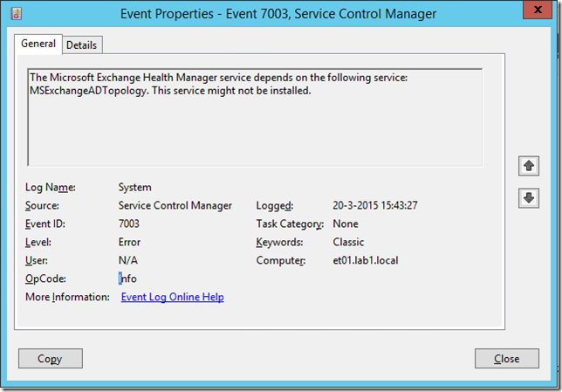The image size is (562, 392).
Task: Click the More Information label
Action: pyautogui.click(x=67, y=297)
